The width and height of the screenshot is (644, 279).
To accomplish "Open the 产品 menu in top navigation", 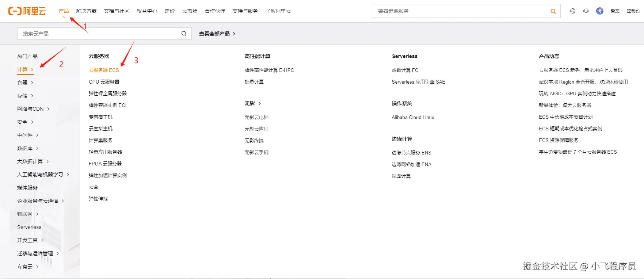I will coord(64,11).
